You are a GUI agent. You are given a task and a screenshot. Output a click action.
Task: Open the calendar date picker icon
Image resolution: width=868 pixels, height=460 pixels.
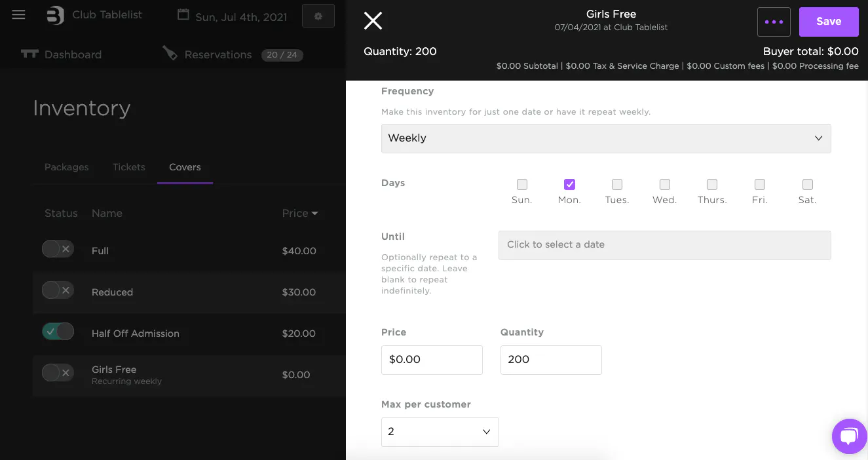pos(183,15)
